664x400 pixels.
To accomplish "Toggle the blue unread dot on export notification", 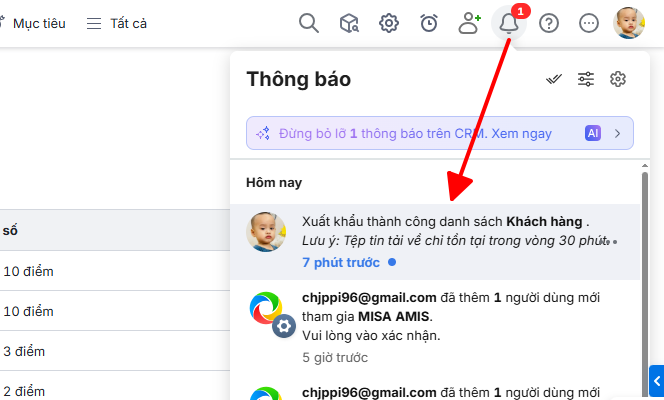I will tap(392, 262).
